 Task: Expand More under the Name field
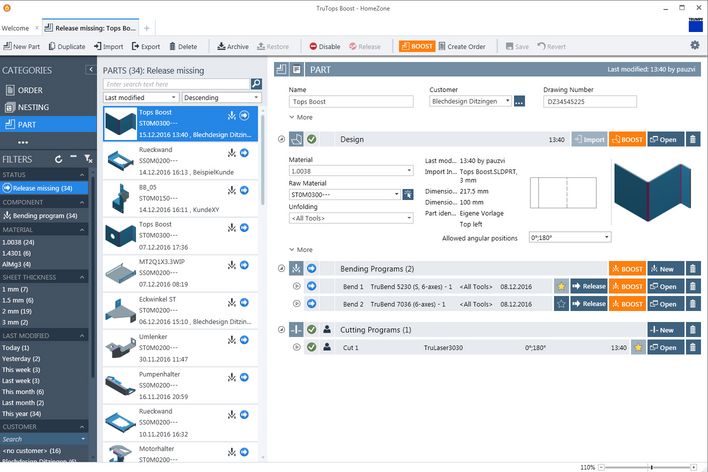click(x=300, y=117)
